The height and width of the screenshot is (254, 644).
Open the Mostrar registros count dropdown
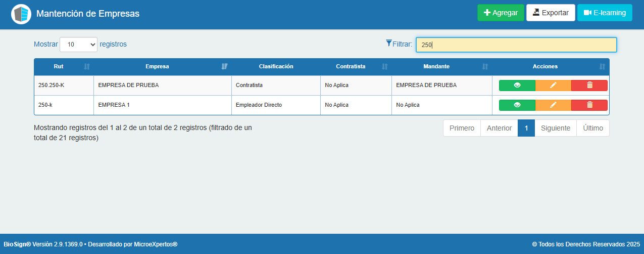pyautogui.click(x=78, y=45)
